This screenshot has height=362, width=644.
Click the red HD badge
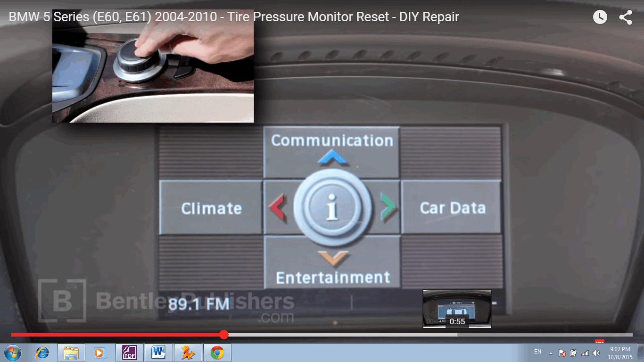[x=599, y=341]
